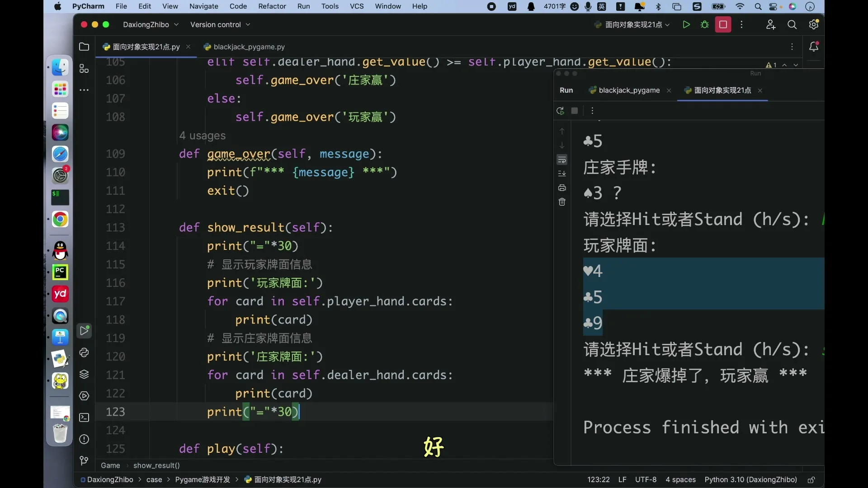Toggle read-only lock in status bar

(811, 480)
